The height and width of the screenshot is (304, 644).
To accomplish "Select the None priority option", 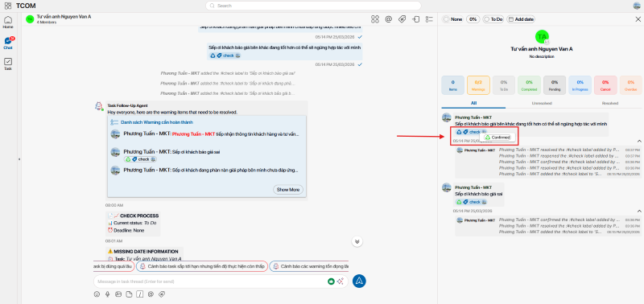I will point(452,19).
